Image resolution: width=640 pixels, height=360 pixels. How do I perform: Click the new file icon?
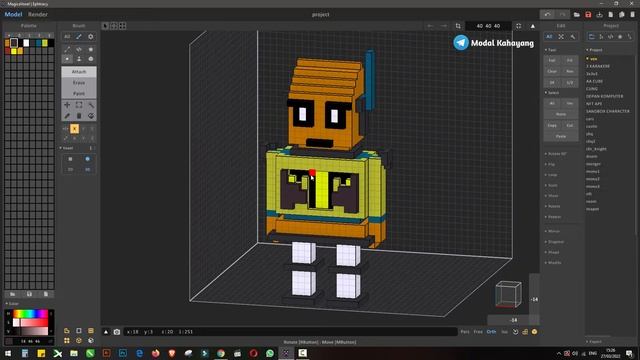[611, 15]
